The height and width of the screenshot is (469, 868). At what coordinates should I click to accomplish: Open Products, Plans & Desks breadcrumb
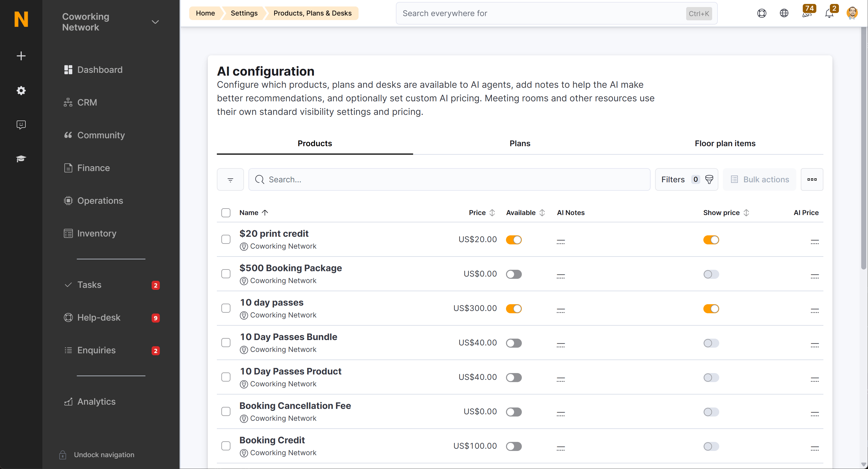coord(312,13)
